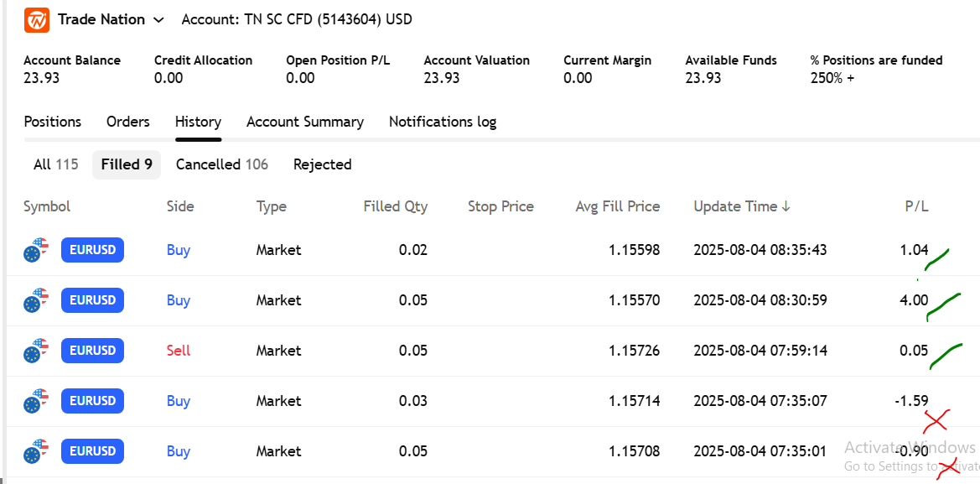Click the flag icon in the Sell row
980x484 pixels.
35,351
